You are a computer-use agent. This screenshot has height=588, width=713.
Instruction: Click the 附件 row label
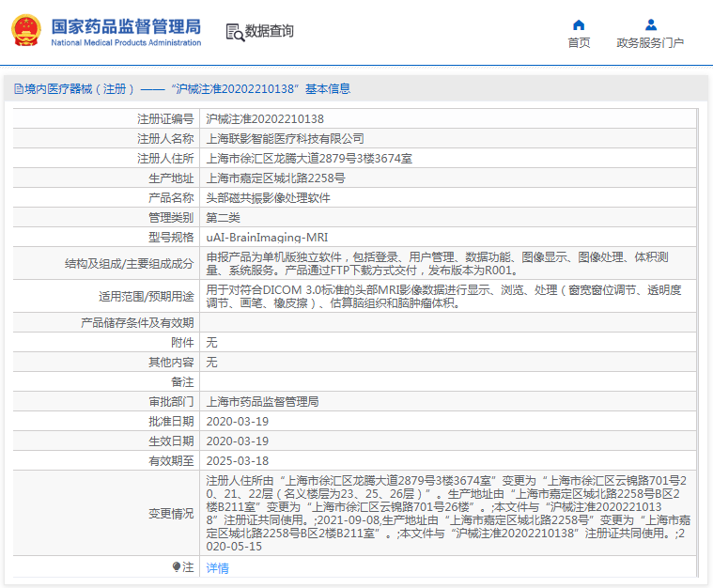click(182, 343)
